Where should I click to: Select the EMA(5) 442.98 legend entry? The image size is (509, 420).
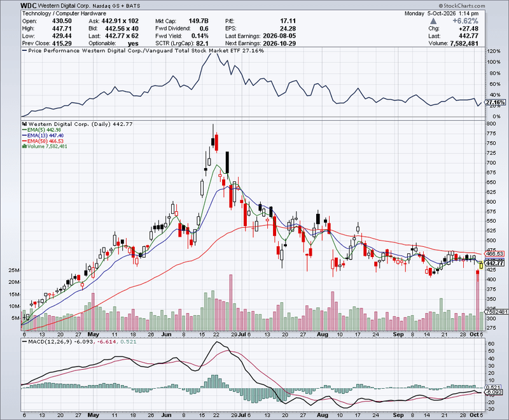pyautogui.click(x=41, y=130)
